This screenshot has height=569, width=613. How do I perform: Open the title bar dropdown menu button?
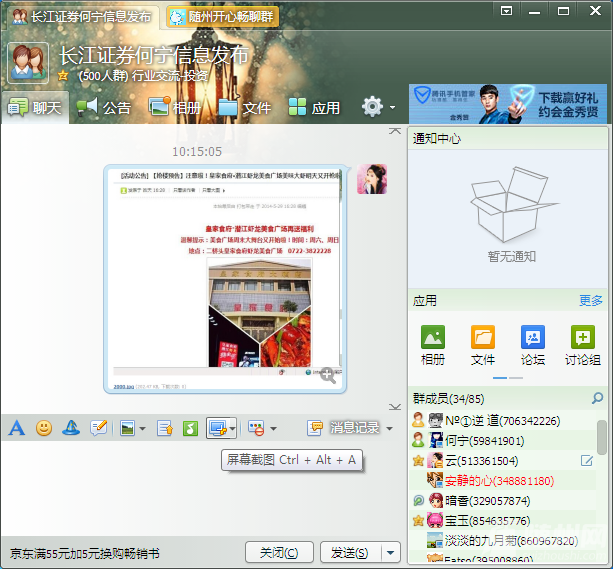pyautogui.click(x=507, y=11)
